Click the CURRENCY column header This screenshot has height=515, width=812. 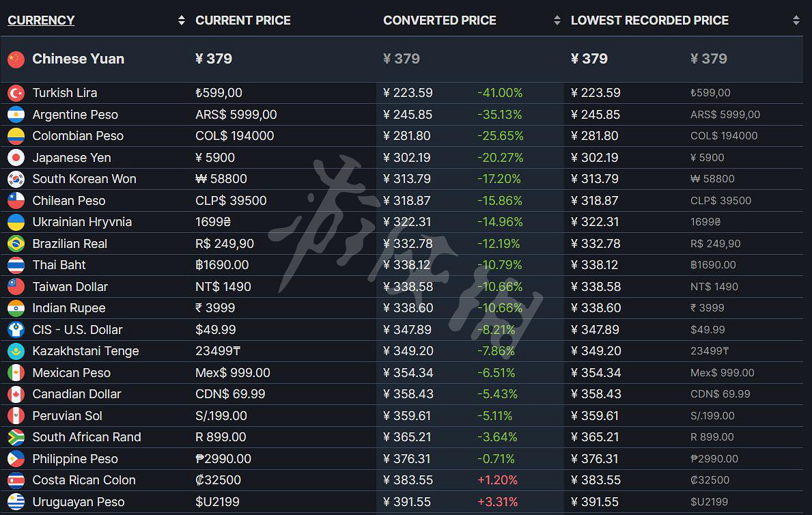[x=41, y=20]
